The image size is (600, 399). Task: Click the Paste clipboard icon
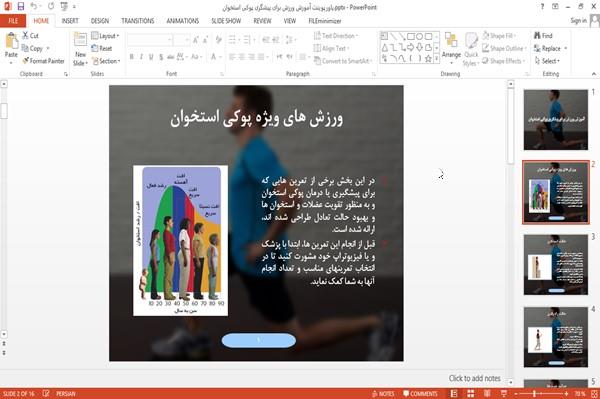pyautogui.click(x=11, y=41)
